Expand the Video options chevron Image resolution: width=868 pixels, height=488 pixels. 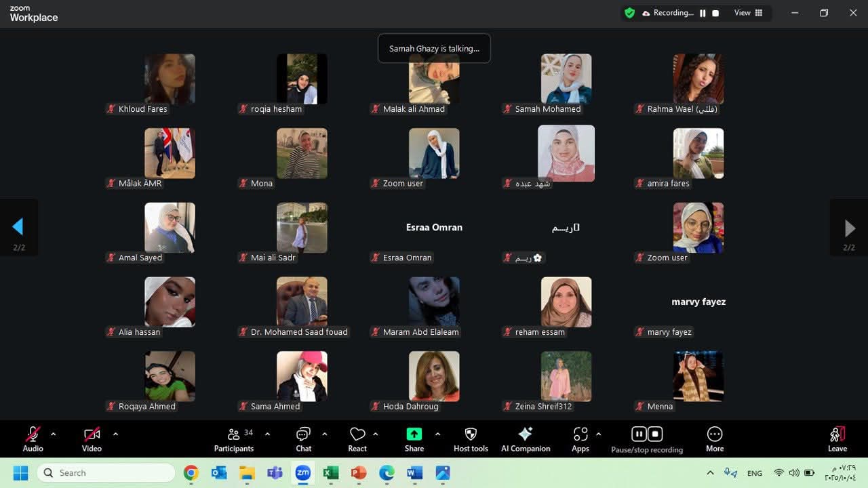click(115, 434)
